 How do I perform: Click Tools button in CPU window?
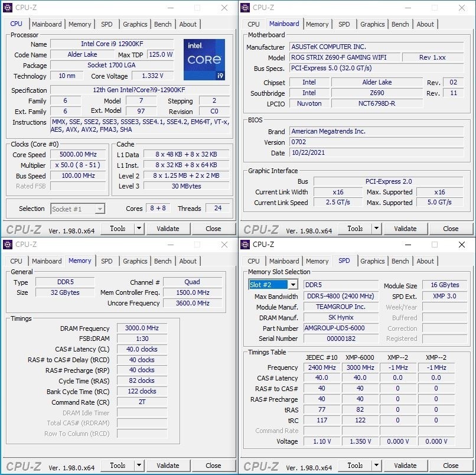[118, 229]
